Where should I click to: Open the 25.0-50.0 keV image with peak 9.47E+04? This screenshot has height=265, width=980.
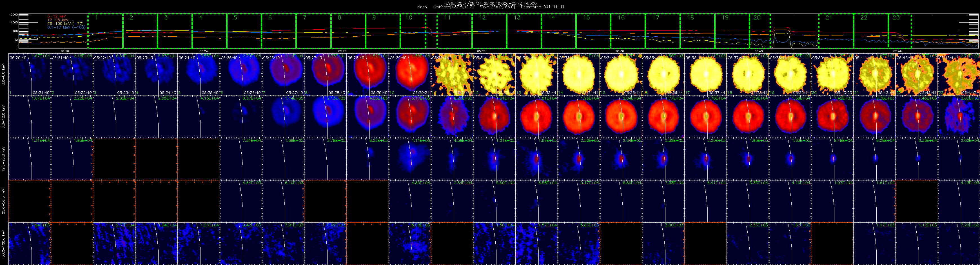coord(579,201)
